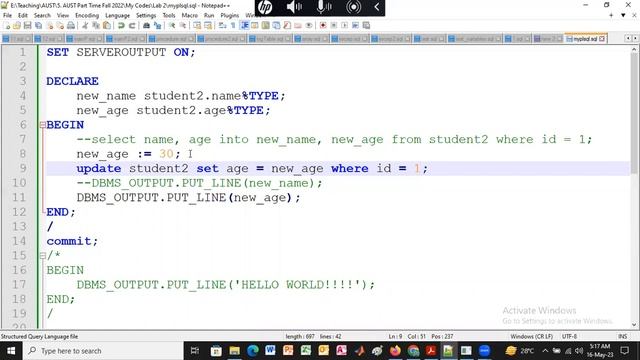Screen dimensions: 640x360
Task: Open Find with the binoculars icon
Action: tap(146, 25)
